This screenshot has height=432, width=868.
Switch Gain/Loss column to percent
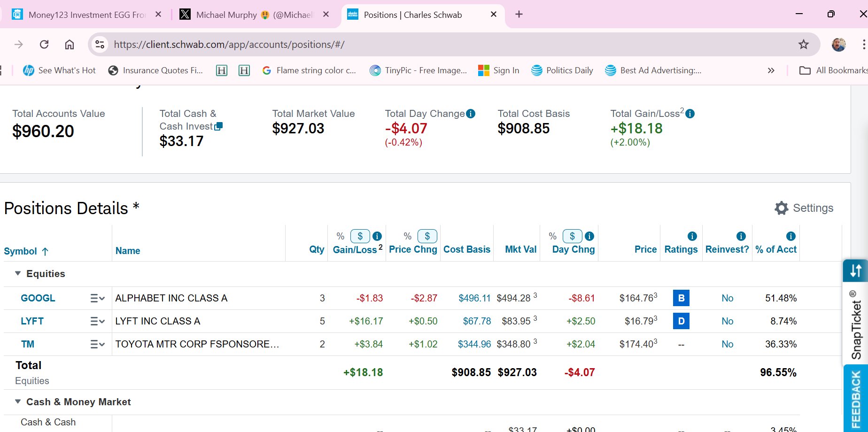(x=341, y=236)
